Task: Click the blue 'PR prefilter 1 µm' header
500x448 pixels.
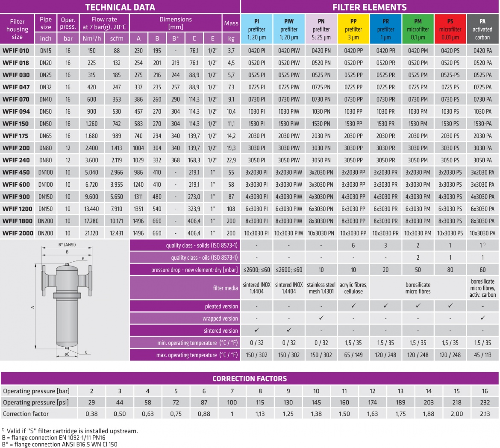Action: pyautogui.click(x=385, y=29)
